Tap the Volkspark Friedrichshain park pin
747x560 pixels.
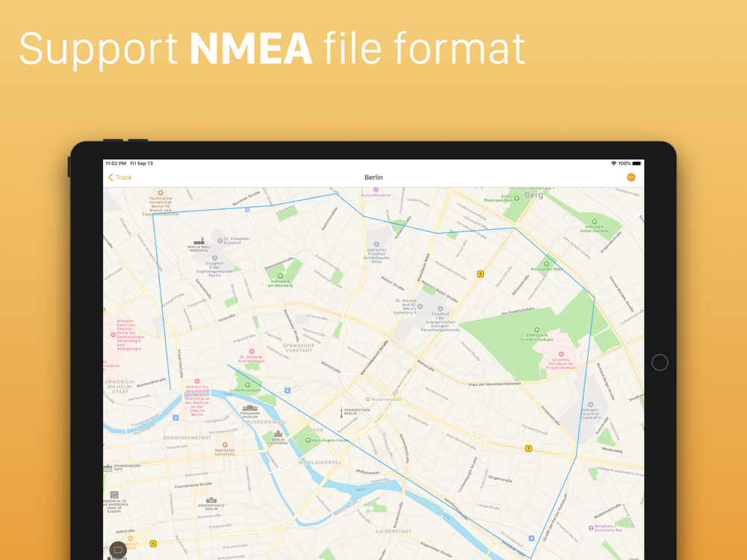pos(536,329)
